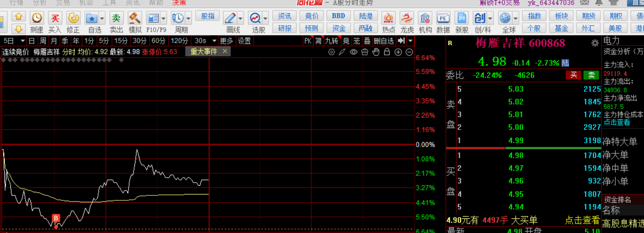Click the green 卖出 sell icon
The image size is (644, 233).
pyautogui.click(x=116, y=18)
